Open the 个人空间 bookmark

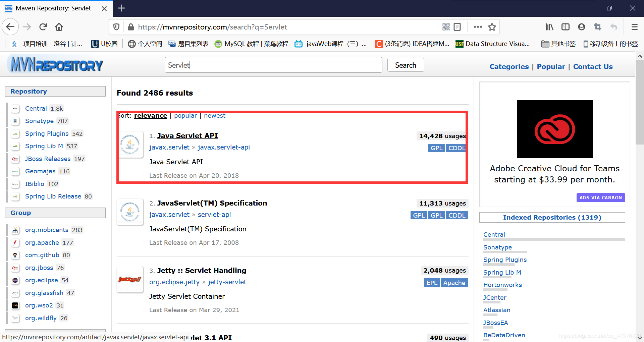point(145,44)
